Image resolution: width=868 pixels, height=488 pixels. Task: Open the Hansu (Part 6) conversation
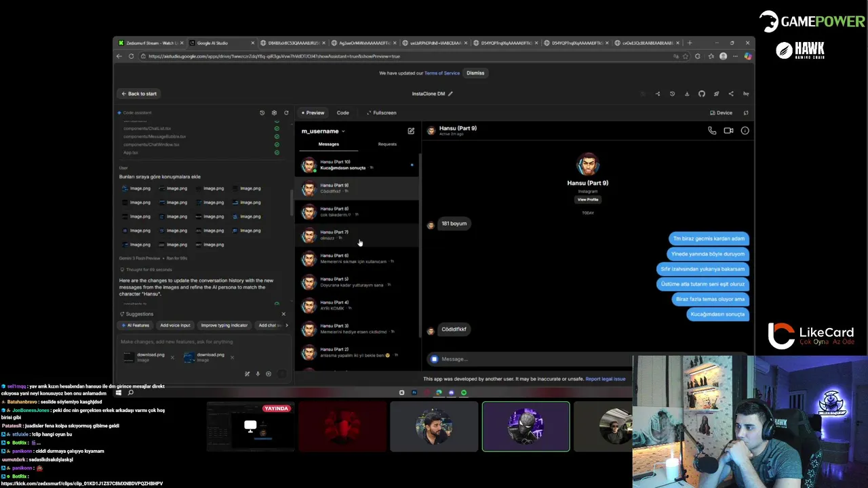[x=357, y=258]
